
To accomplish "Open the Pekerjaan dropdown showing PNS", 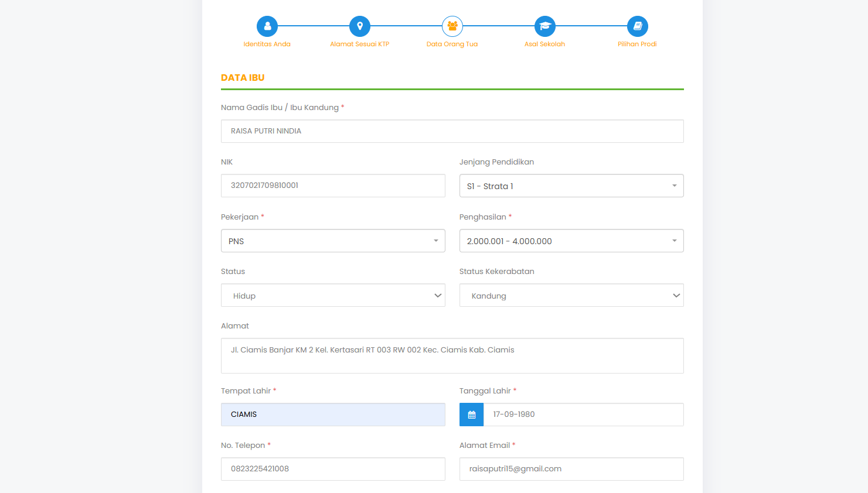I will pos(333,241).
